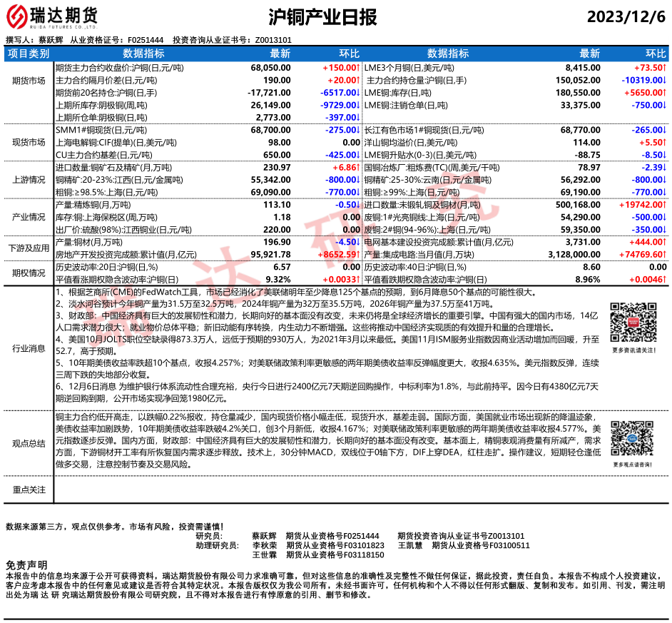This screenshot has width=672, height=623.
Task: Click the Ruida Futures logo
Action: coord(53,16)
